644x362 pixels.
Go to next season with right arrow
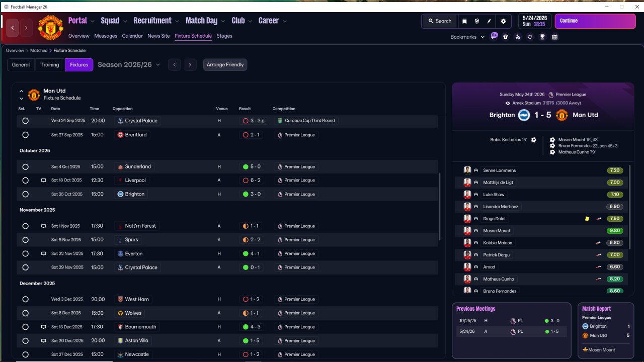pos(190,65)
